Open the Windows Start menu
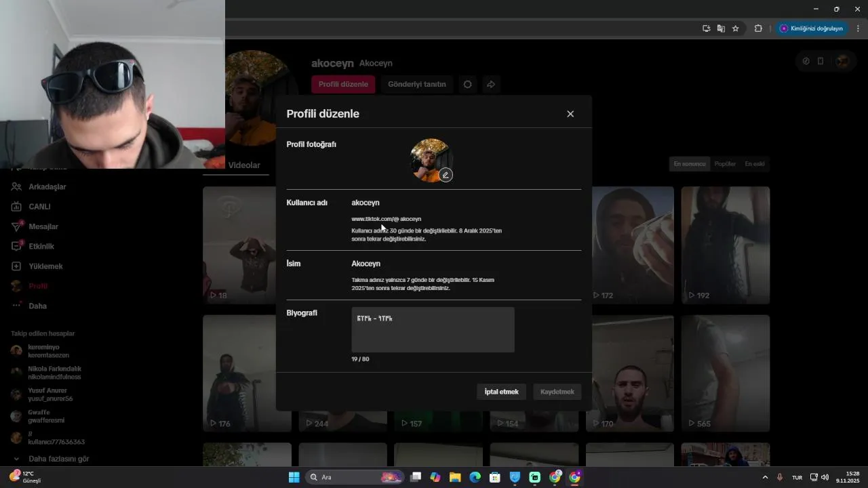868x488 pixels. pyautogui.click(x=294, y=477)
